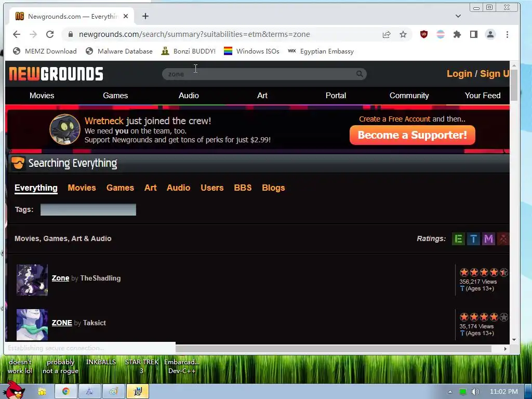Open the Art navigation menu
Image resolution: width=532 pixels, height=399 pixels.
(x=262, y=96)
